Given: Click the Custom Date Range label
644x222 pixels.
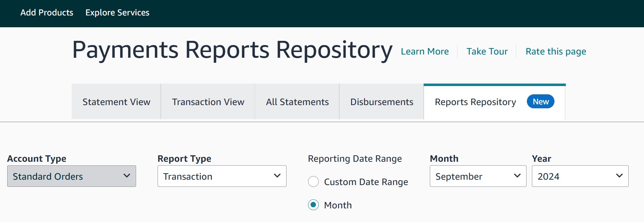Looking at the screenshot, I should 366,182.
